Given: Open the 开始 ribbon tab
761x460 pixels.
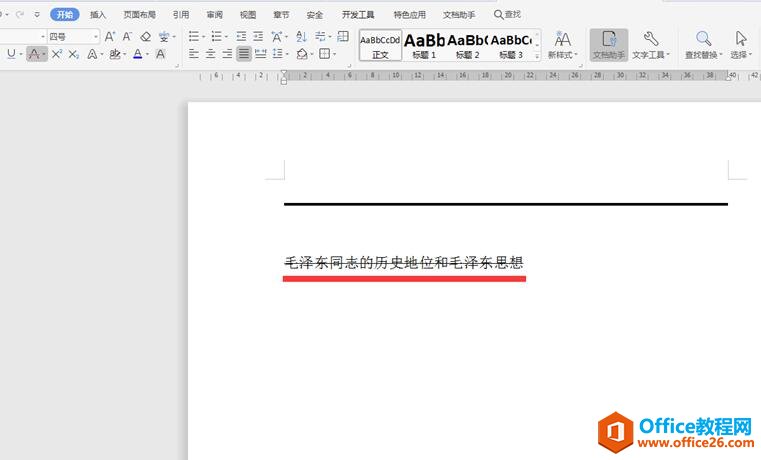Looking at the screenshot, I should (x=65, y=15).
